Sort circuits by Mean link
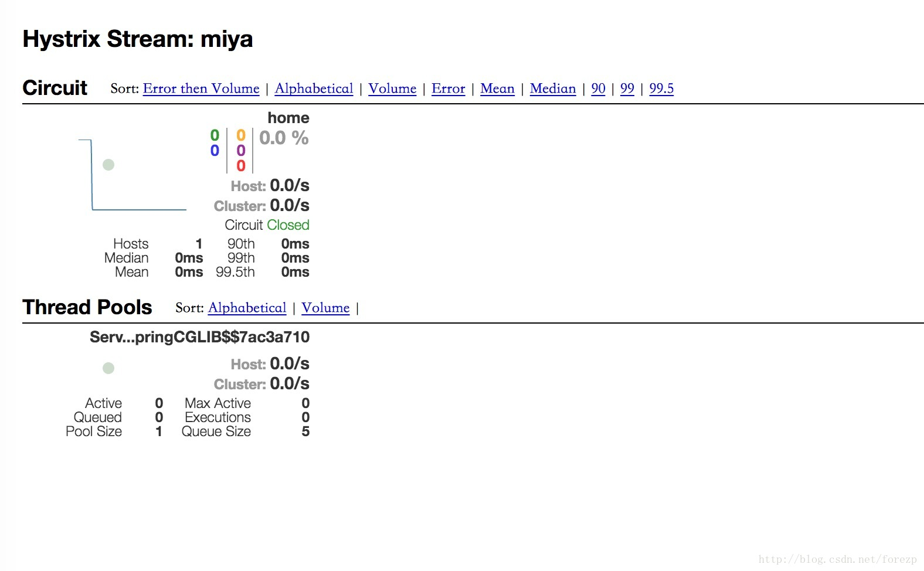Viewport: 924px width, 571px height. click(497, 89)
